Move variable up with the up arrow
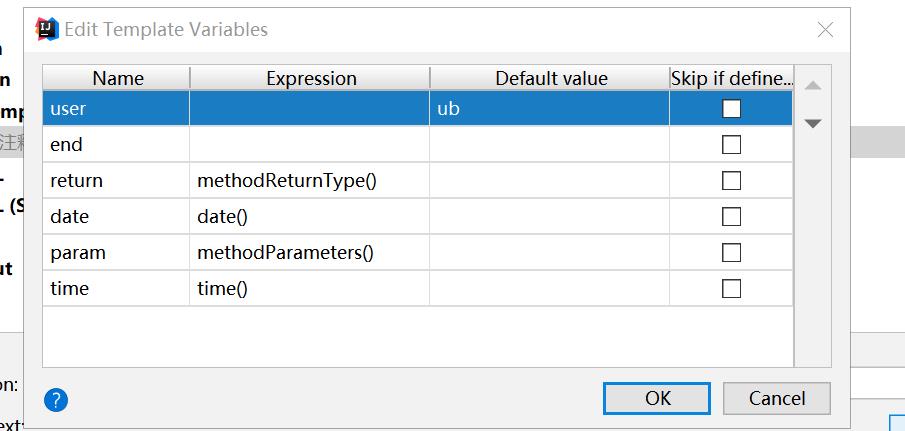Image resolution: width=905 pixels, height=431 pixels. 813,86
